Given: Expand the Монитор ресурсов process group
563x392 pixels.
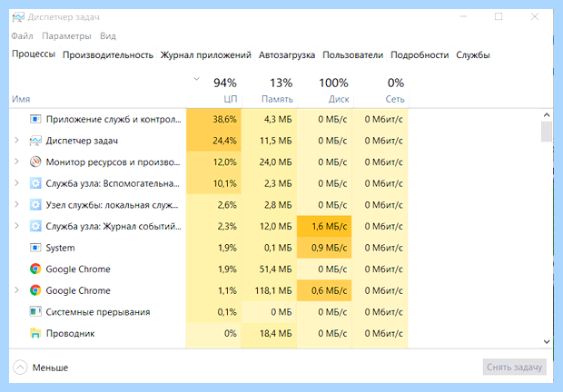Looking at the screenshot, I should point(16,162).
